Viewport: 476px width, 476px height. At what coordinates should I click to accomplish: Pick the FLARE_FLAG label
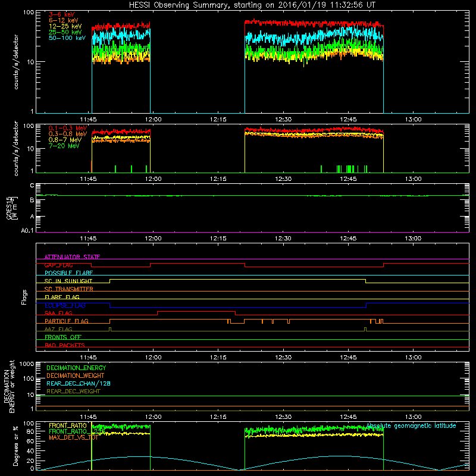coord(62,297)
